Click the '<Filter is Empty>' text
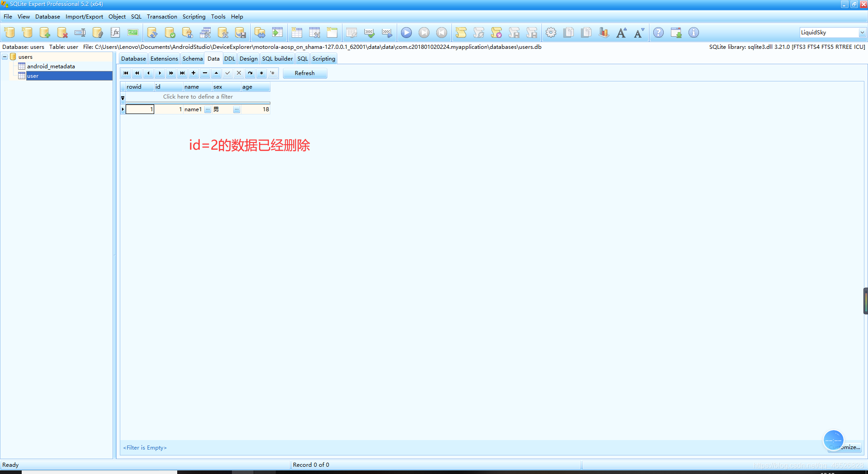The image size is (868, 474). click(x=145, y=448)
